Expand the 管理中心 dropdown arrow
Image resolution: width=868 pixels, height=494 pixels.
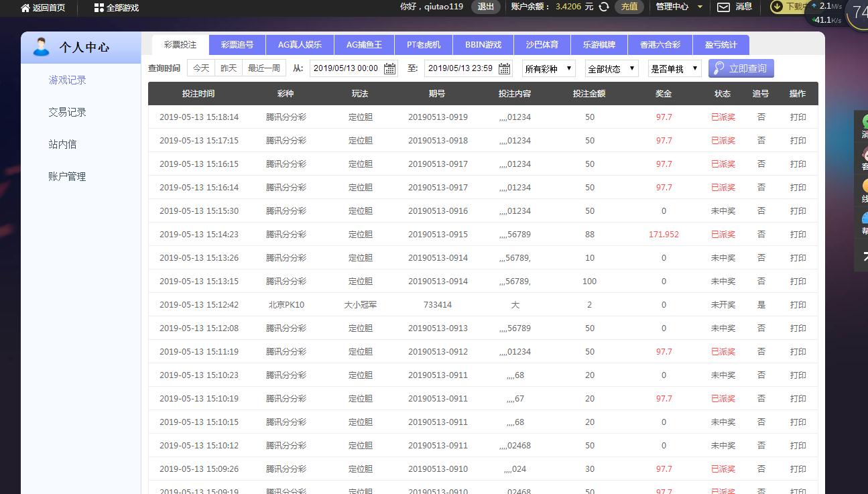click(x=700, y=7)
